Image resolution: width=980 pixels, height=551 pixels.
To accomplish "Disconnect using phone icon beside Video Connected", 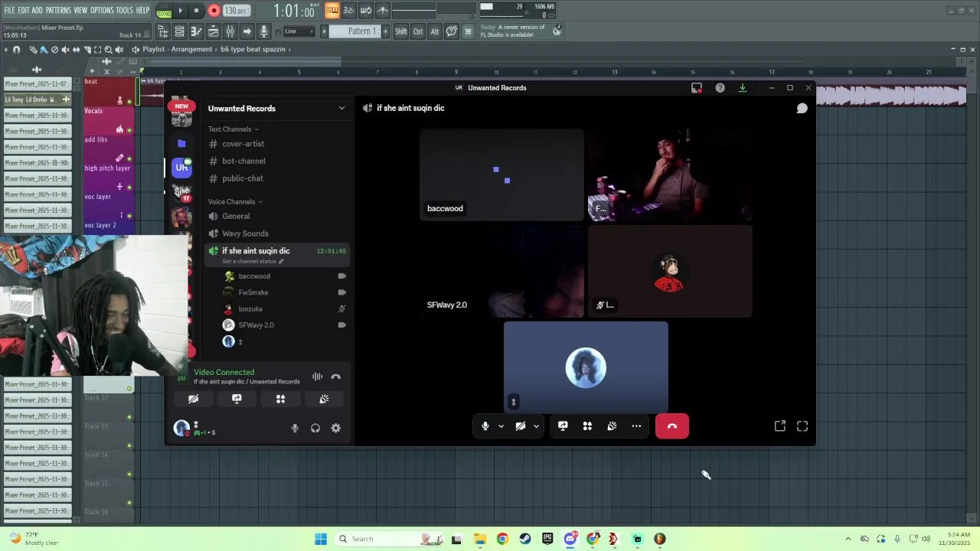I will tap(335, 377).
